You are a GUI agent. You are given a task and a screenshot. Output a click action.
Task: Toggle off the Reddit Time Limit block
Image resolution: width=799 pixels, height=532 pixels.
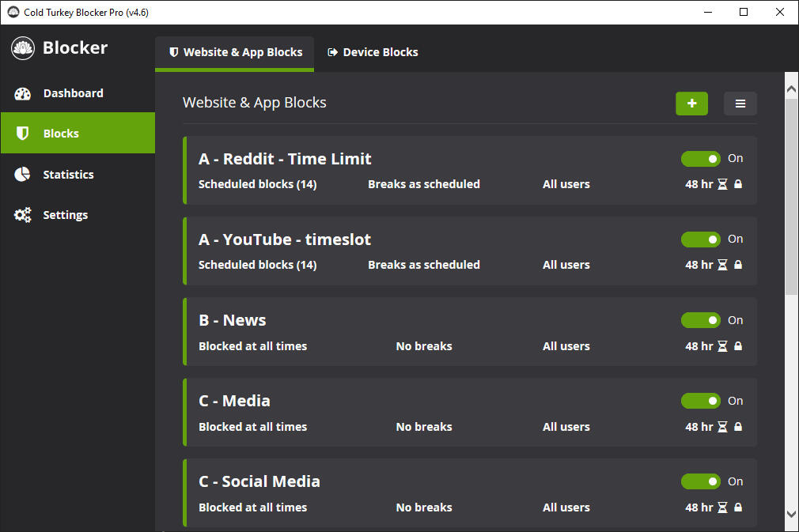pyautogui.click(x=700, y=159)
